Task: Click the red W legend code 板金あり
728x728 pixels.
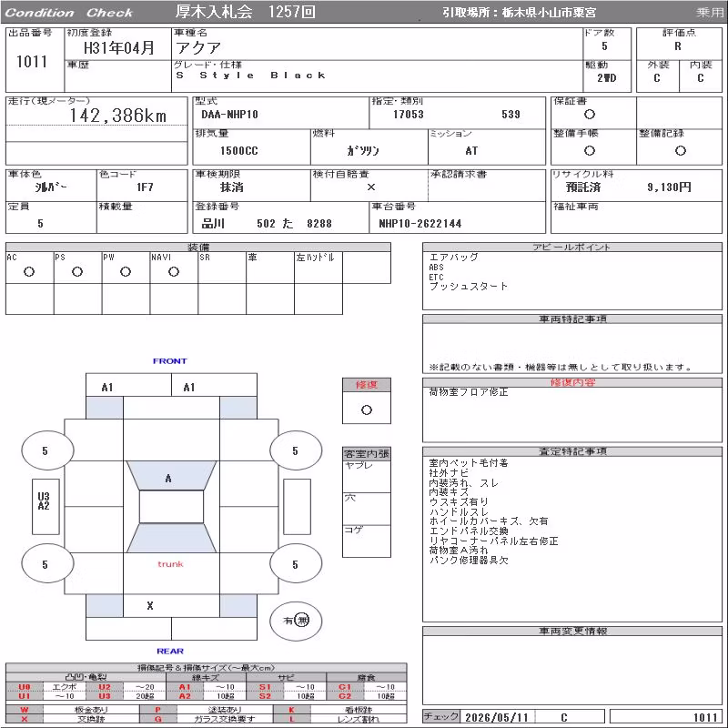Action: (25, 710)
